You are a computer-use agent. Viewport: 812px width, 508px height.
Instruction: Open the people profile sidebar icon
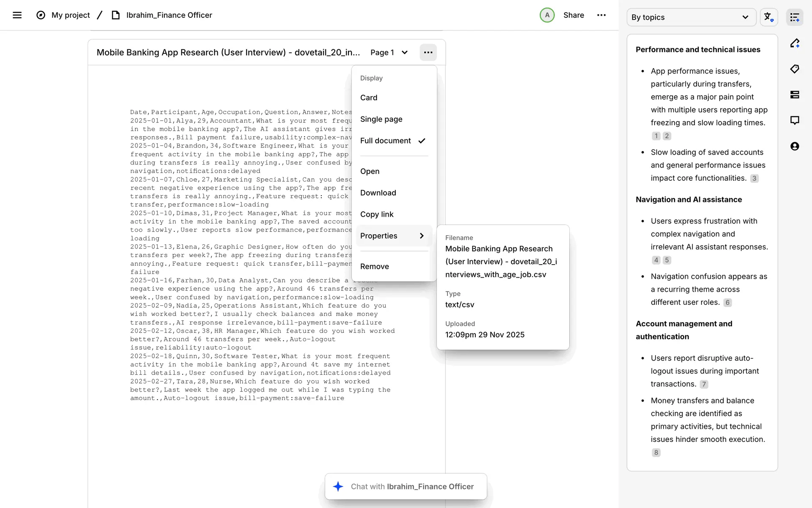point(795,146)
